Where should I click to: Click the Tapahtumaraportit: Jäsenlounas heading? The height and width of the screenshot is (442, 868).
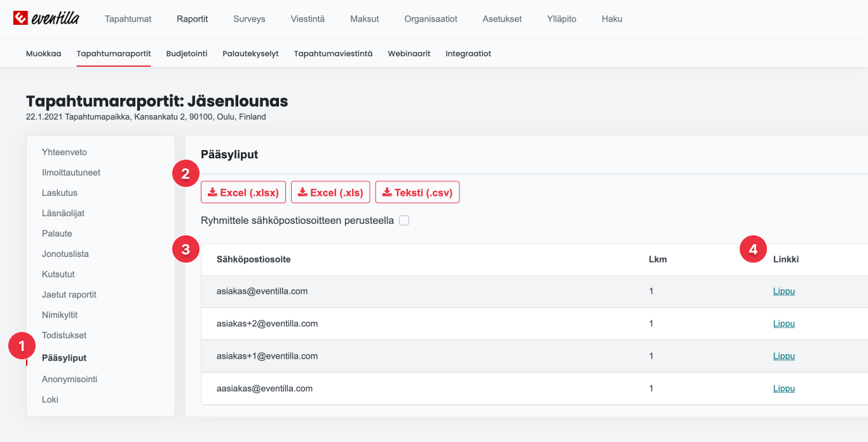click(157, 101)
